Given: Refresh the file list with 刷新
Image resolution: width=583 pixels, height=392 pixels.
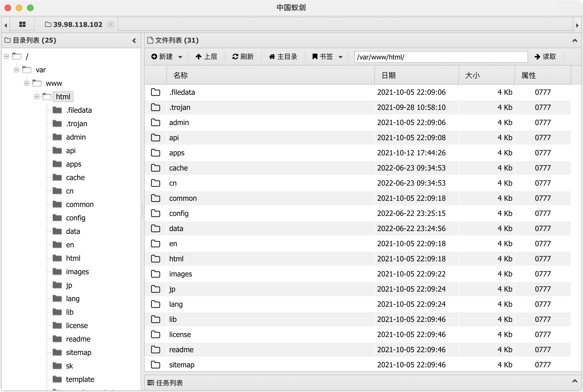Looking at the screenshot, I should (243, 57).
